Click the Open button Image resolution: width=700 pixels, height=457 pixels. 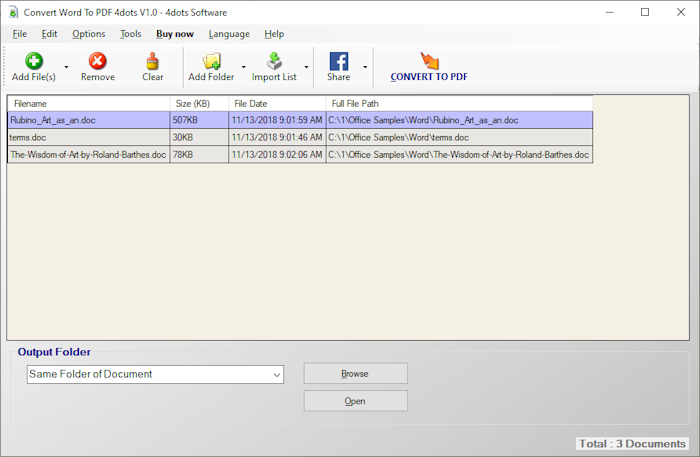[x=355, y=401]
